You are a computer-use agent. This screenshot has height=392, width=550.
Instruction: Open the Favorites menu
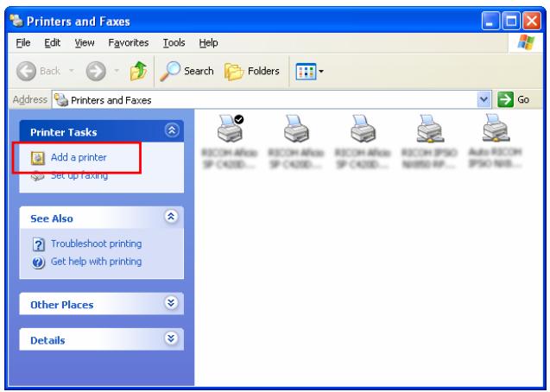(x=129, y=43)
